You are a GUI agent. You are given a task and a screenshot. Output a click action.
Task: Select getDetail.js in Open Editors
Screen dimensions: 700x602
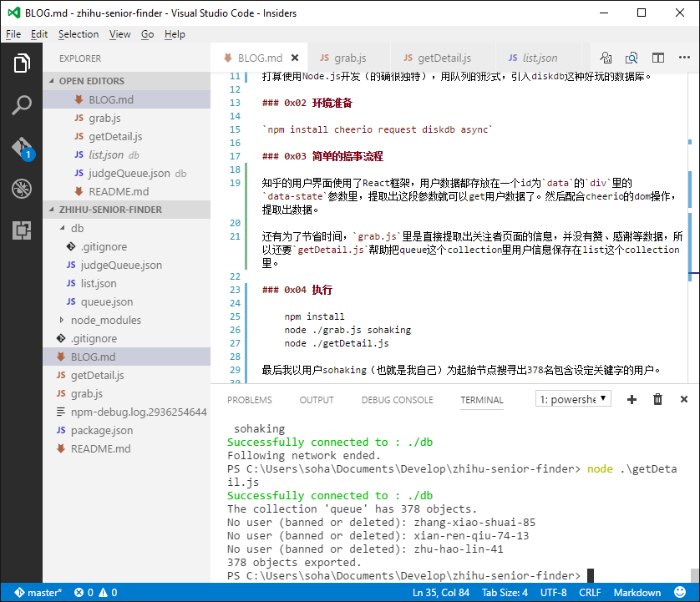pos(127,136)
